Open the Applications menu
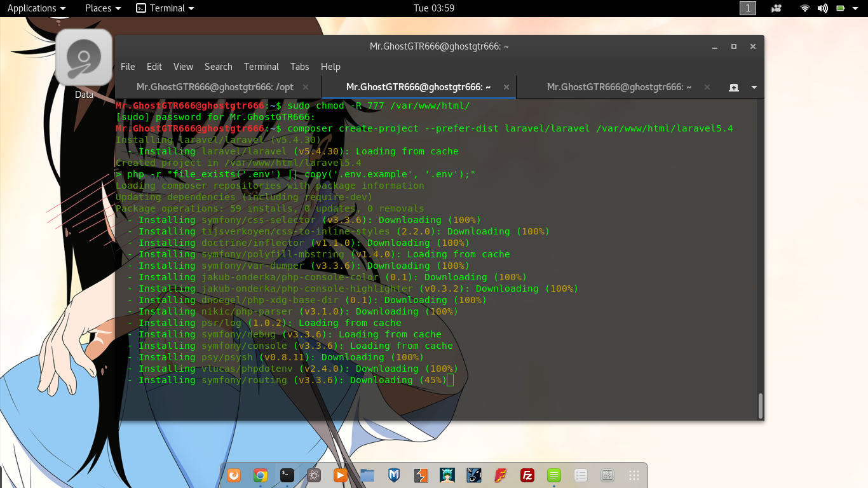 click(36, 8)
